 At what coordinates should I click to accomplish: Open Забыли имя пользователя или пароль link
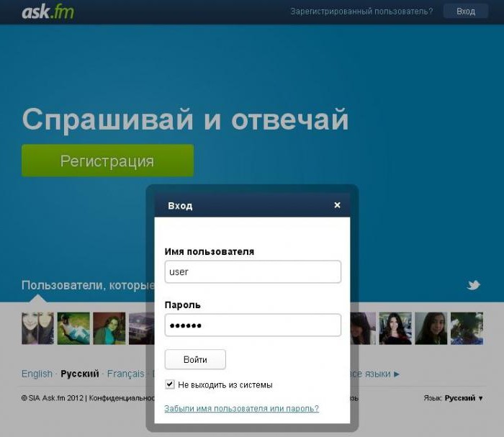pos(241,408)
